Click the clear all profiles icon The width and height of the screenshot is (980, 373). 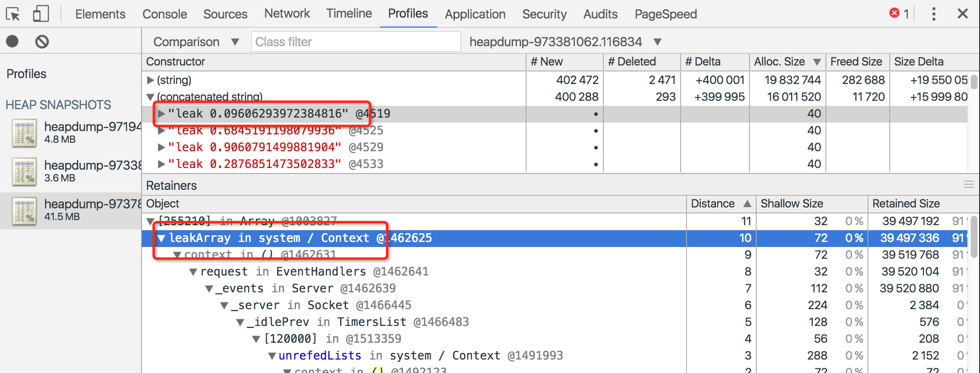click(42, 42)
